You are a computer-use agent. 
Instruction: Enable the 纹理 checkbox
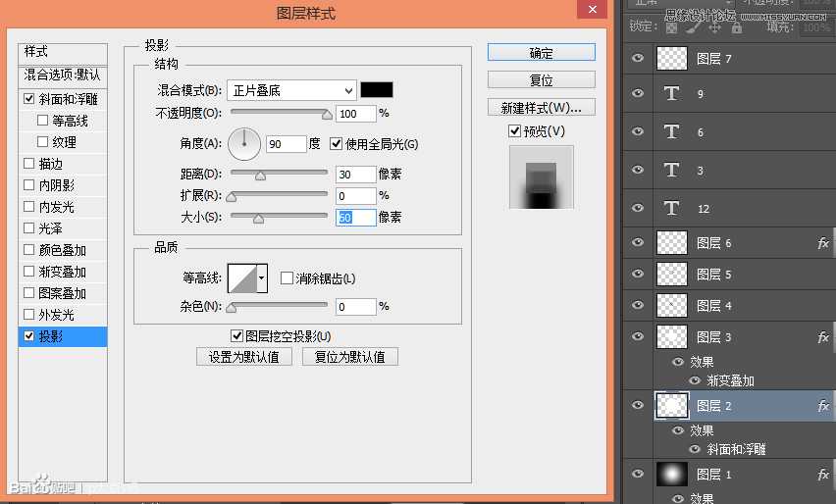coord(42,142)
